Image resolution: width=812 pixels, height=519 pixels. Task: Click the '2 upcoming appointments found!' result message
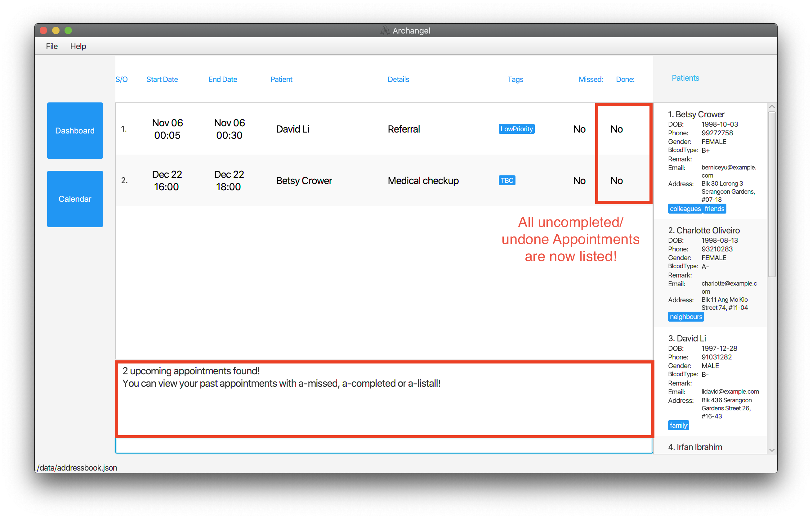(191, 371)
